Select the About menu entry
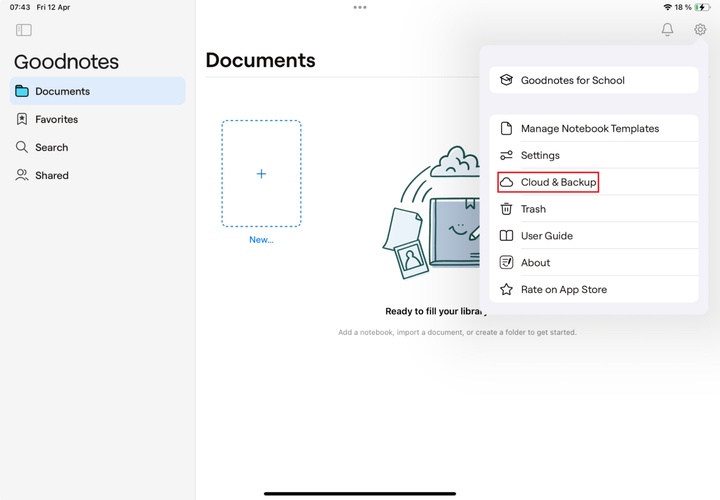 [x=594, y=263]
